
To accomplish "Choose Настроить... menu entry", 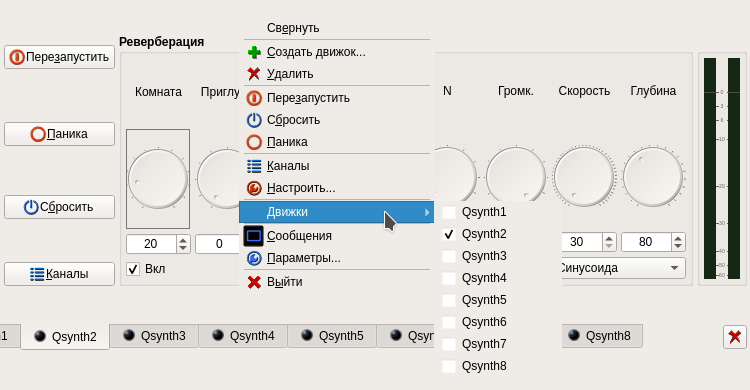I will 336,188.
